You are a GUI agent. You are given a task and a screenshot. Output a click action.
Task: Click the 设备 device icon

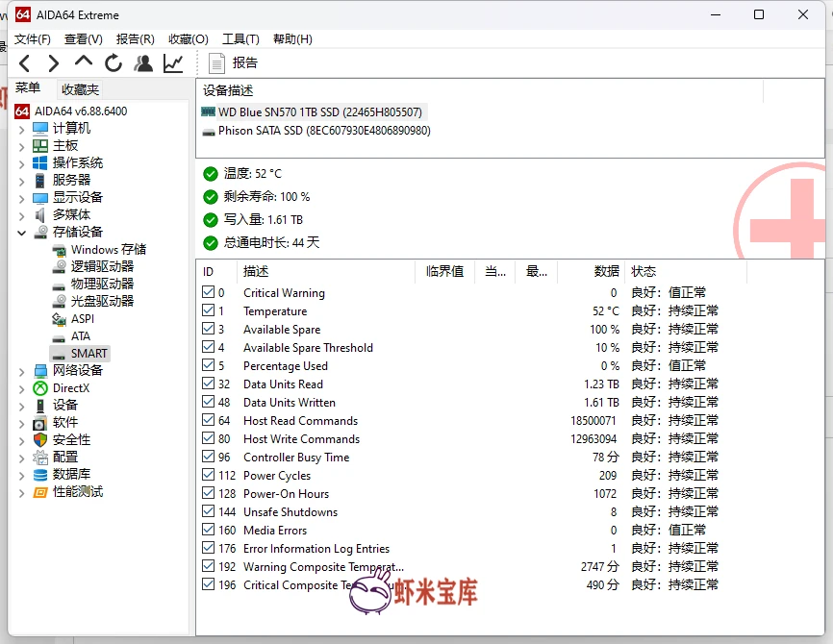click(x=40, y=406)
